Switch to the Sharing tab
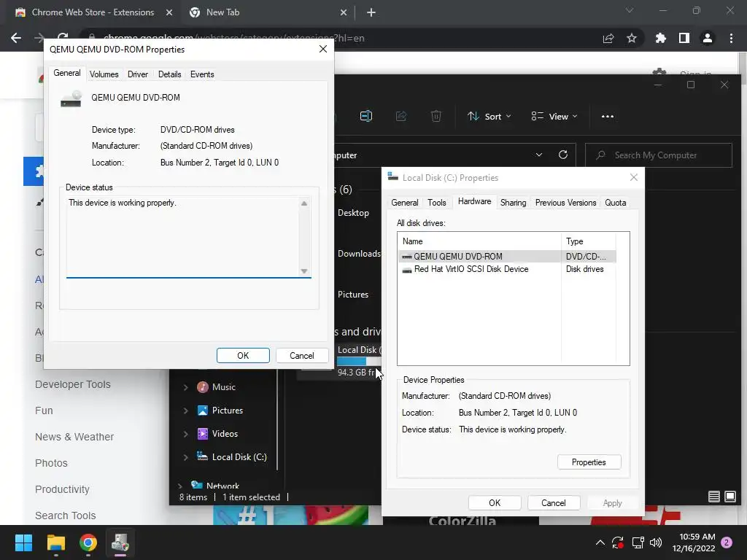Screen dimensions: 747x560 click(513, 203)
